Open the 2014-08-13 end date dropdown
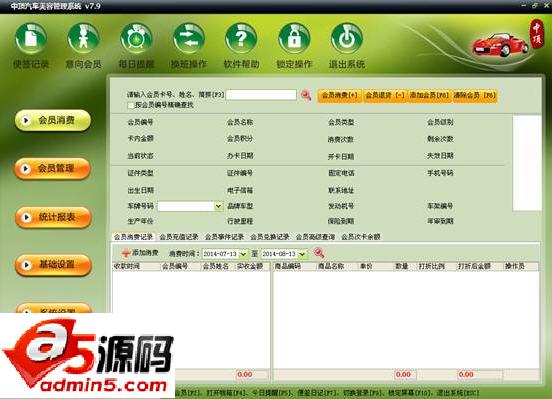Screen dimensions: 552x399 point(303,254)
